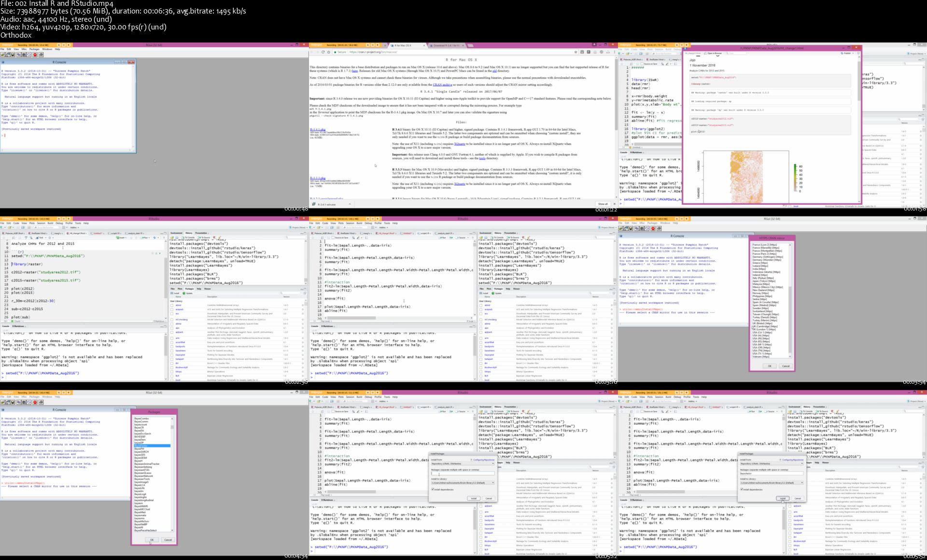Check the bitops package box in the 00:03:16 frame
Viewport: 927px width, 560px height.
pos(481,372)
